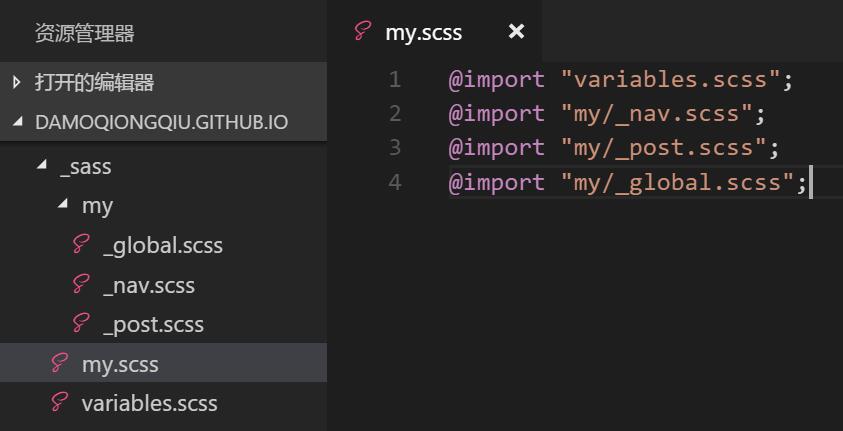Select the _sass folder name

pos(85,167)
